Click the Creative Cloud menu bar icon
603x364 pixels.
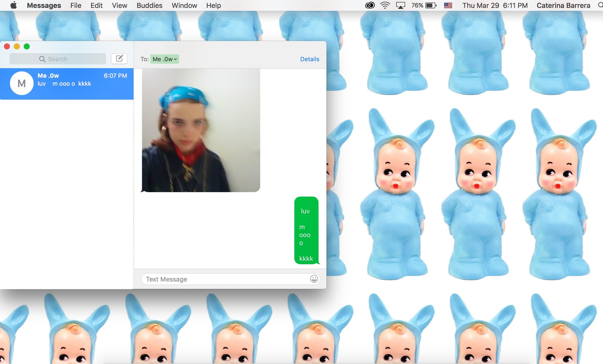pyautogui.click(x=370, y=5)
